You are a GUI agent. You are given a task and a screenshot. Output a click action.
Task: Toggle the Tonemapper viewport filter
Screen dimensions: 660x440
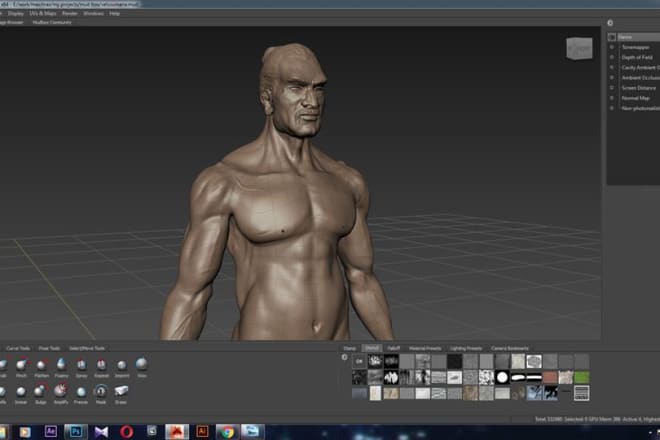pyautogui.click(x=612, y=47)
